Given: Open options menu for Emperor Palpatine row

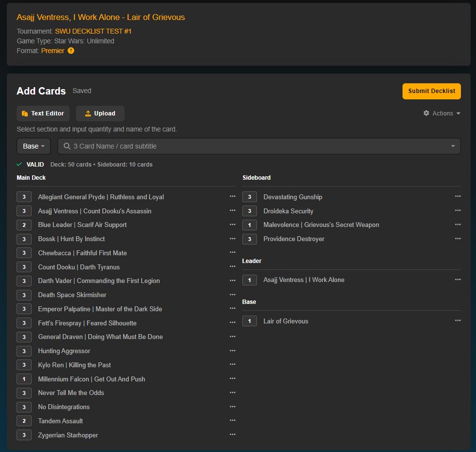Looking at the screenshot, I should coord(233,309).
